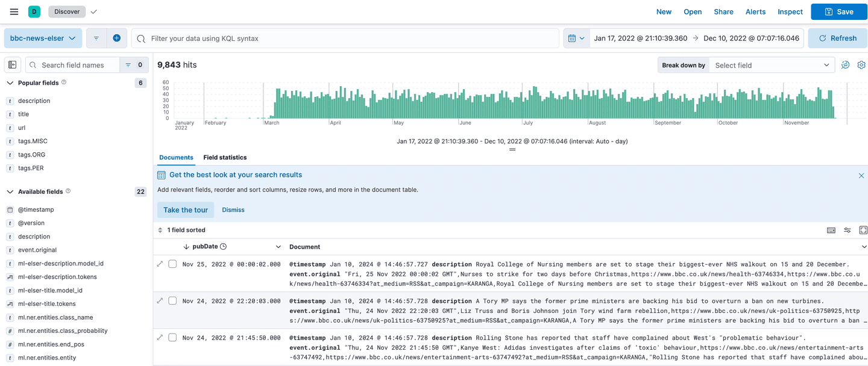
Task: Click the add filter plus icon
Action: [x=116, y=38]
